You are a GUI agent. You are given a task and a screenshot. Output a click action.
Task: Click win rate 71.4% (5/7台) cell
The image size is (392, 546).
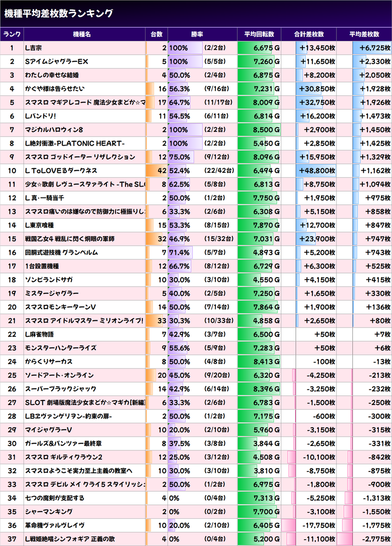tap(202, 253)
